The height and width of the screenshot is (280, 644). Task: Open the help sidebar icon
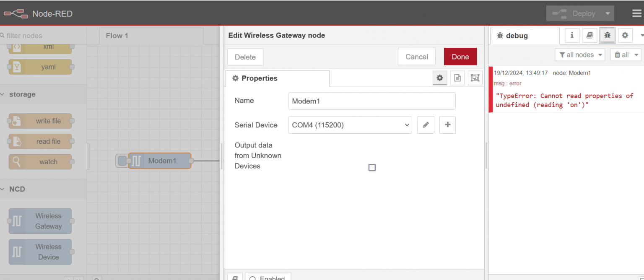coord(589,35)
